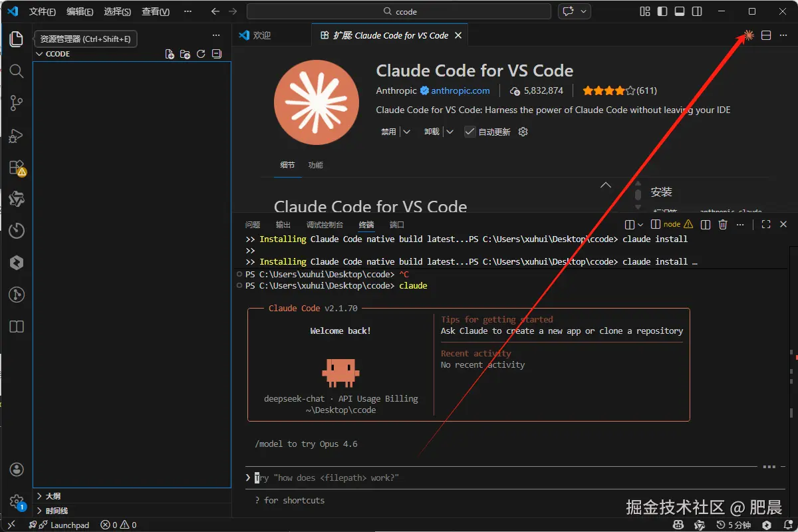Switch to the 调试控制台 panel tab
The image size is (798, 532).
[x=325, y=225]
